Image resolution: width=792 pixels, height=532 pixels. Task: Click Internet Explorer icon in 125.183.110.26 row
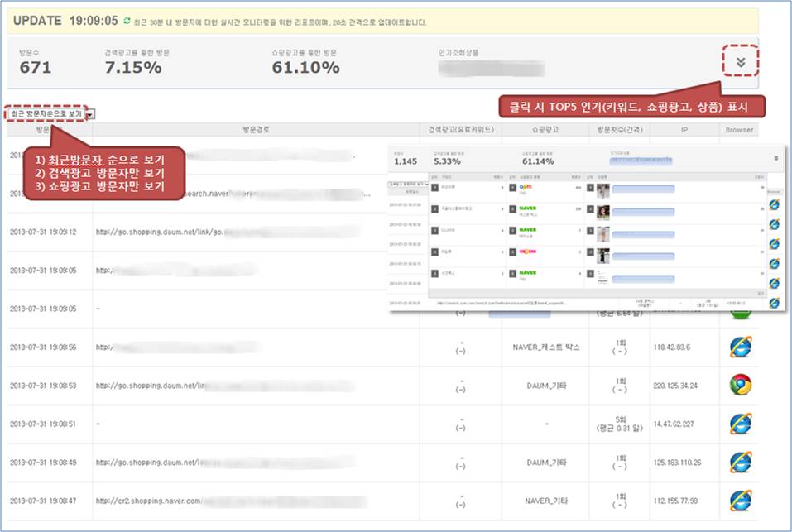(x=740, y=462)
